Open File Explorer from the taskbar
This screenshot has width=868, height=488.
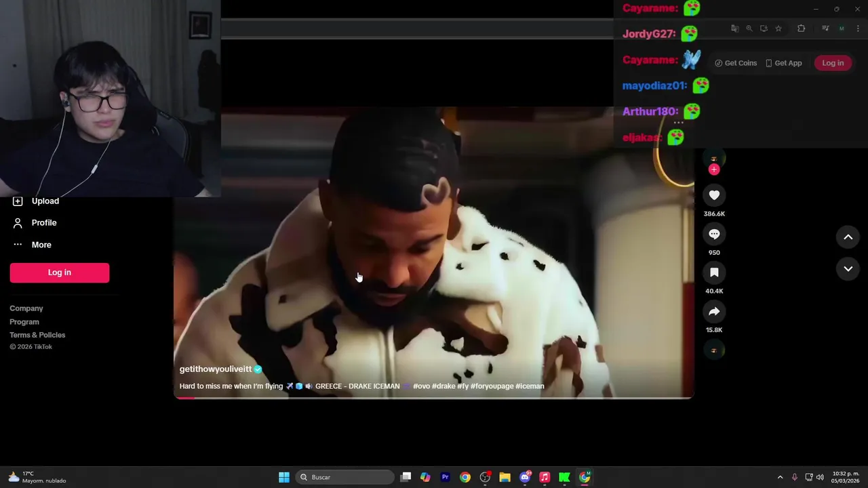[505, 477]
